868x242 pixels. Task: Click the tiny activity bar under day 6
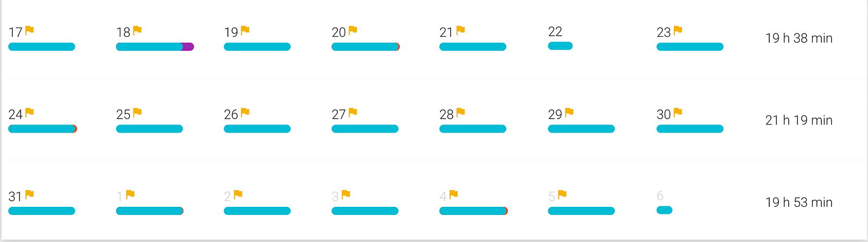pyautogui.click(x=665, y=210)
